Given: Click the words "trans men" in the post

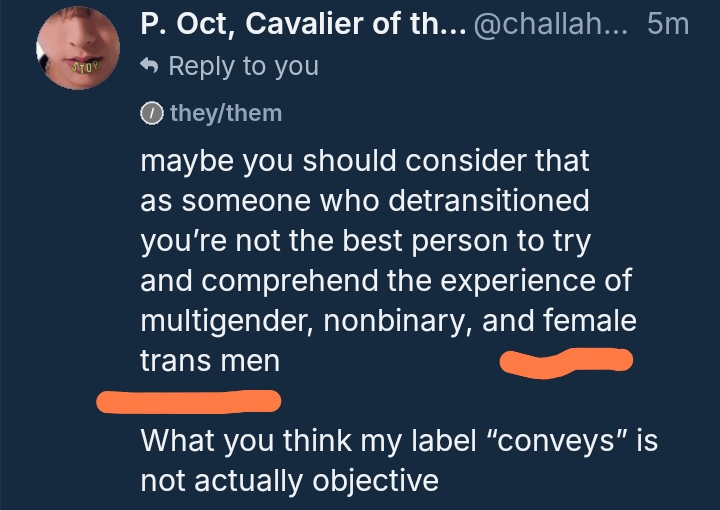Looking at the screenshot, I should point(210,362).
